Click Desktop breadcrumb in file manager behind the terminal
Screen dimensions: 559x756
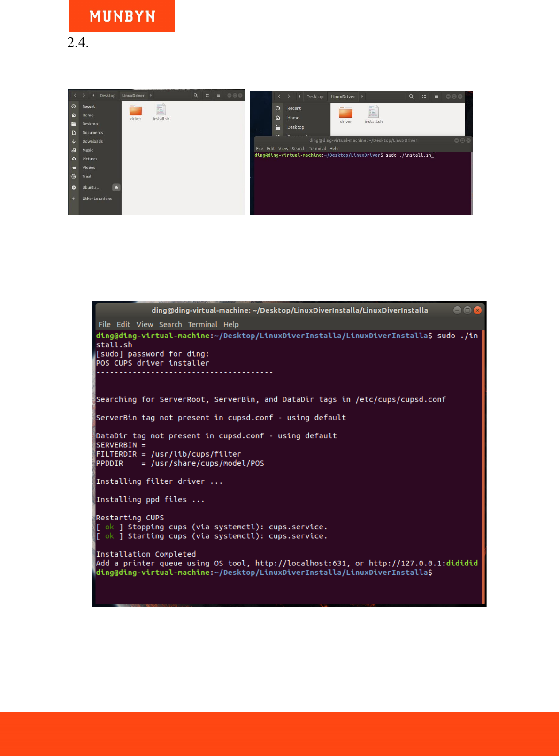tap(315, 97)
